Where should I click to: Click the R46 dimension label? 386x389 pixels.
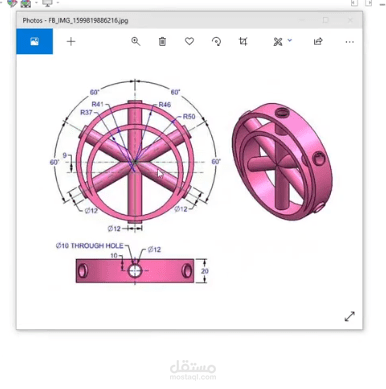pyautogui.click(x=165, y=105)
